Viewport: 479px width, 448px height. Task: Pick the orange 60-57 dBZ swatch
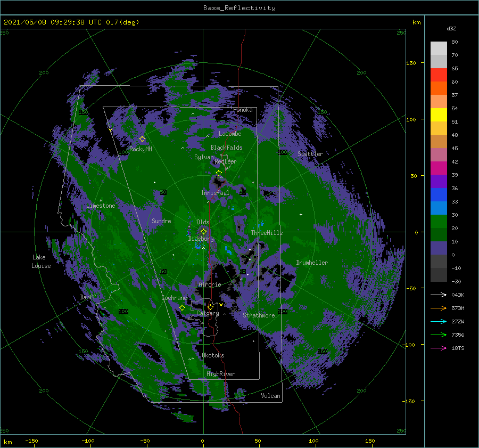click(439, 88)
